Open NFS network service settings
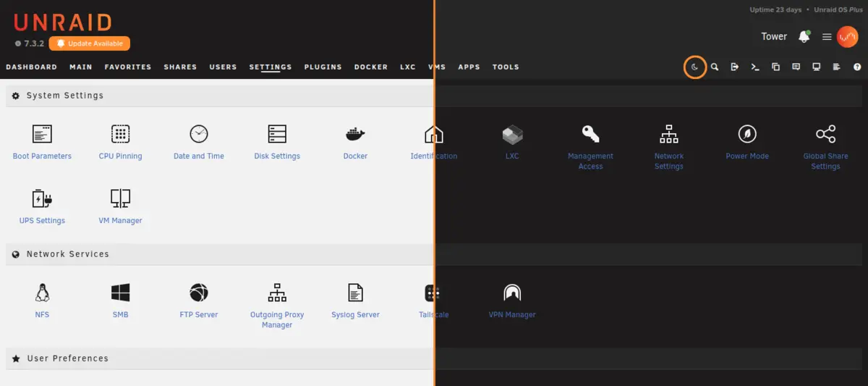 [x=42, y=301]
